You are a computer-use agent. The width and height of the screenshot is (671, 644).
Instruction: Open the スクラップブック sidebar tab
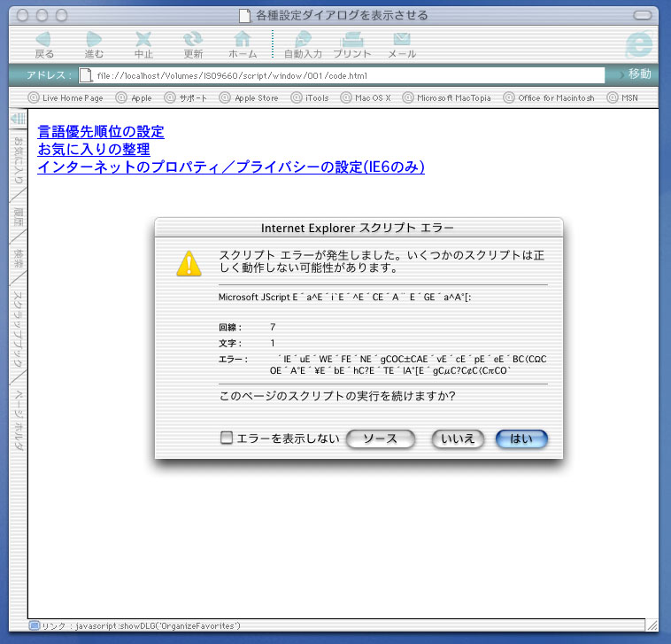pos(18,329)
